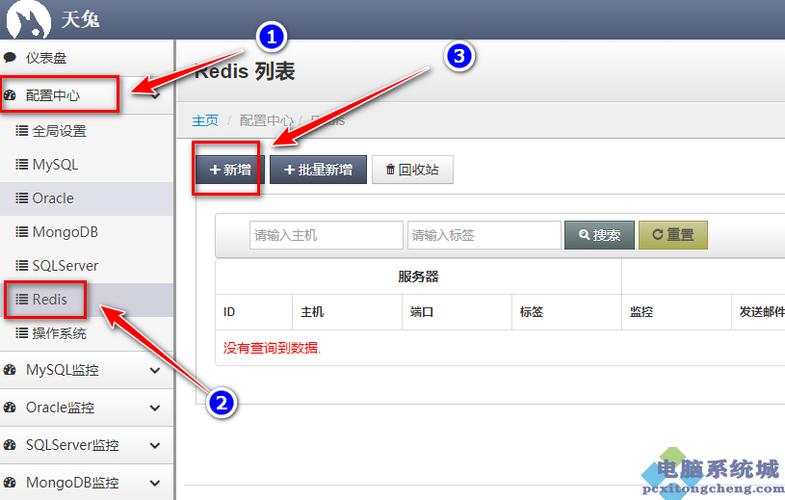Click the 新增 button
Viewport: 785px width, 500px height.
pyautogui.click(x=230, y=170)
